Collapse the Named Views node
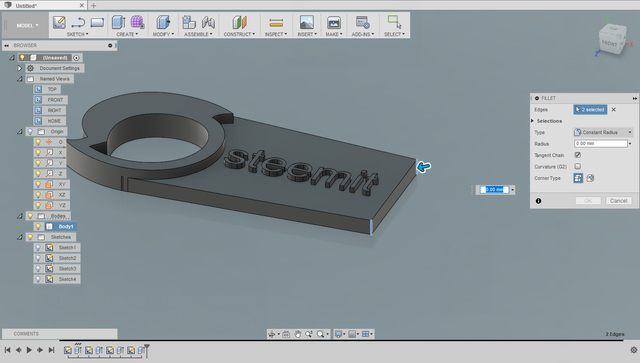The image size is (640, 363). [x=19, y=79]
